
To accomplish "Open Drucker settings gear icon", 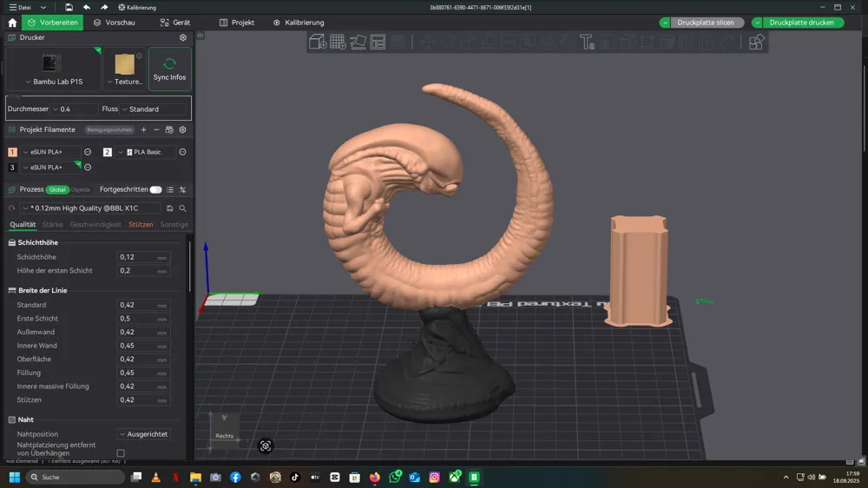I will [x=183, y=37].
